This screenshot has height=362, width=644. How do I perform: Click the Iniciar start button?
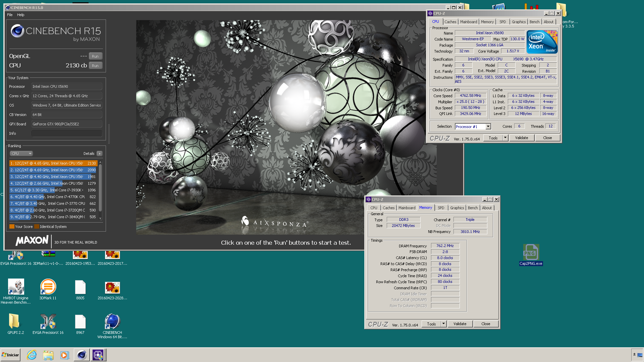coord(11,355)
